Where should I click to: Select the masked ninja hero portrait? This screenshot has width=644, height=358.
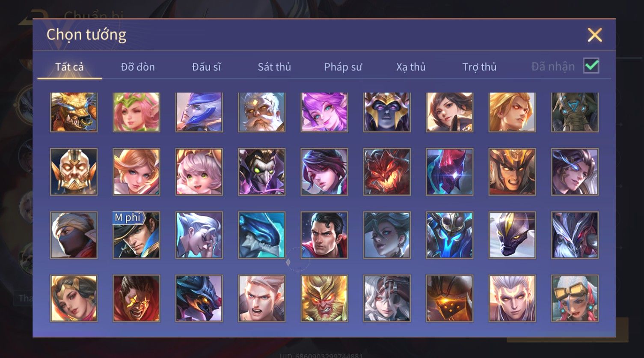74,235
